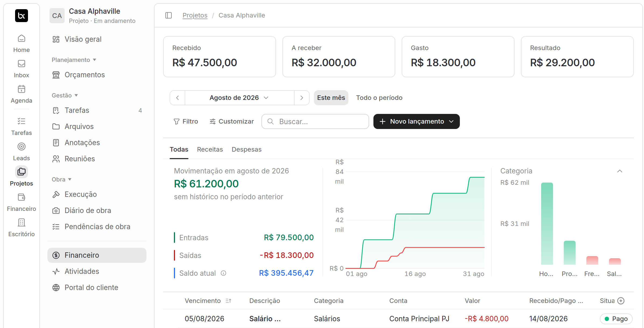
Task: Open the Financeiro wallet icon in left rail
Action: 22,197
